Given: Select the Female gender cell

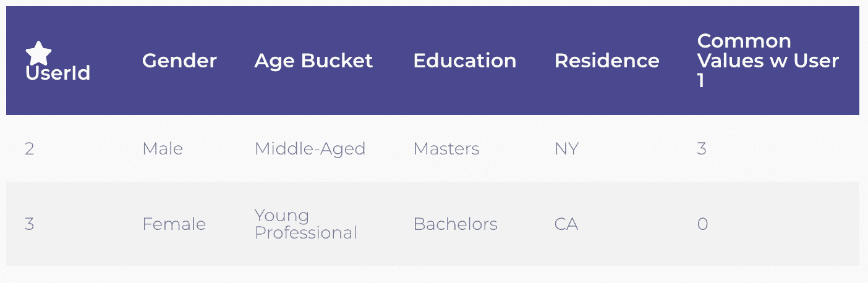Looking at the screenshot, I should (x=174, y=224).
